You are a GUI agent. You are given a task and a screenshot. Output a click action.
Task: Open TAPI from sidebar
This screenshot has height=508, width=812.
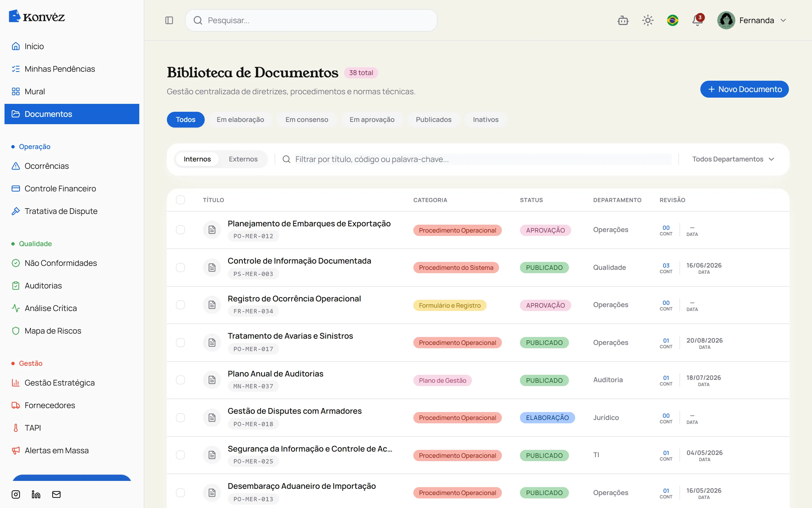click(x=72, y=428)
